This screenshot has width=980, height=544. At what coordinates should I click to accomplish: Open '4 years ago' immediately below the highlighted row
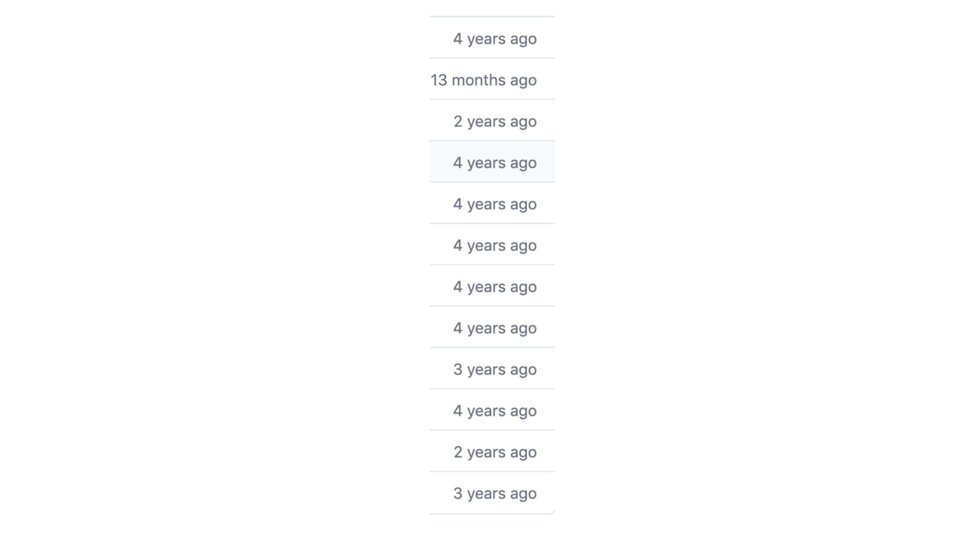(x=495, y=204)
